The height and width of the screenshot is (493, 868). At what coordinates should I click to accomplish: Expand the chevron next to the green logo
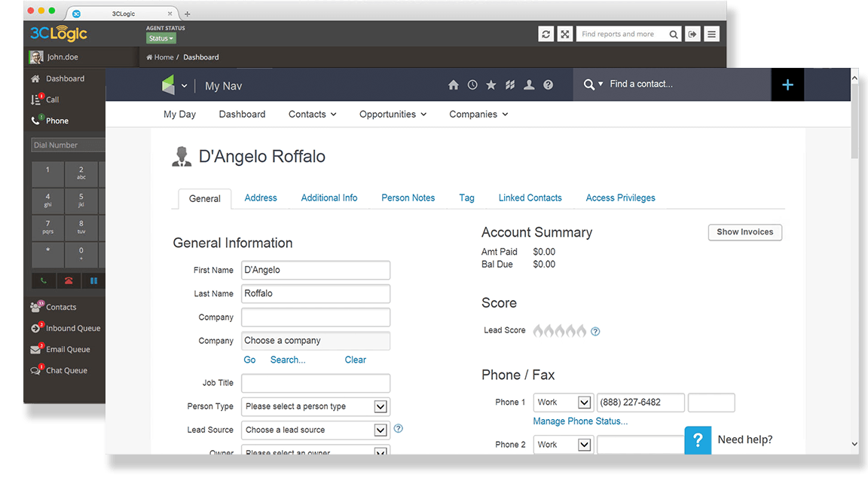click(185, 86)
